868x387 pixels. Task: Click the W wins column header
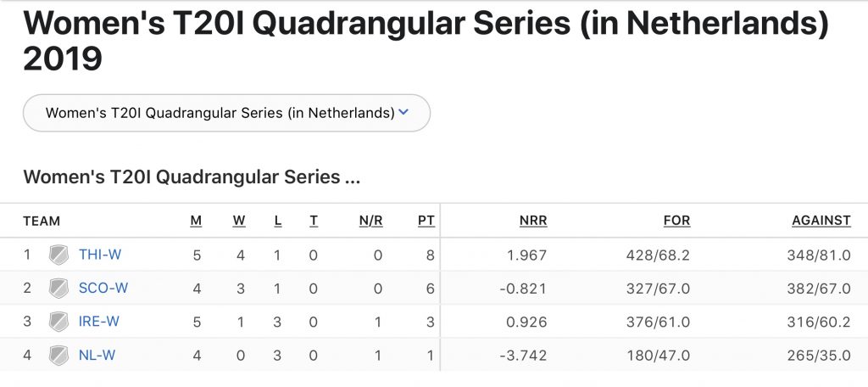[239, 221]
